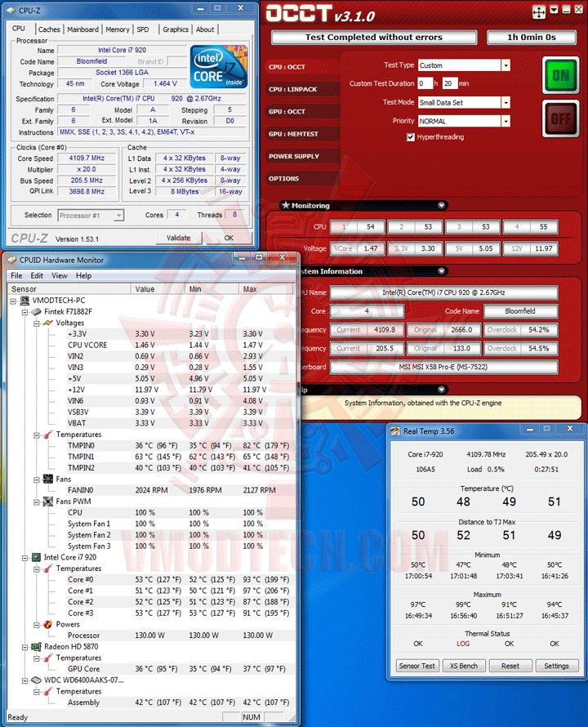Click Sensor Test in Real Temp
The width and height of the screenshot is (588, 727).
[x=416, y=666]
